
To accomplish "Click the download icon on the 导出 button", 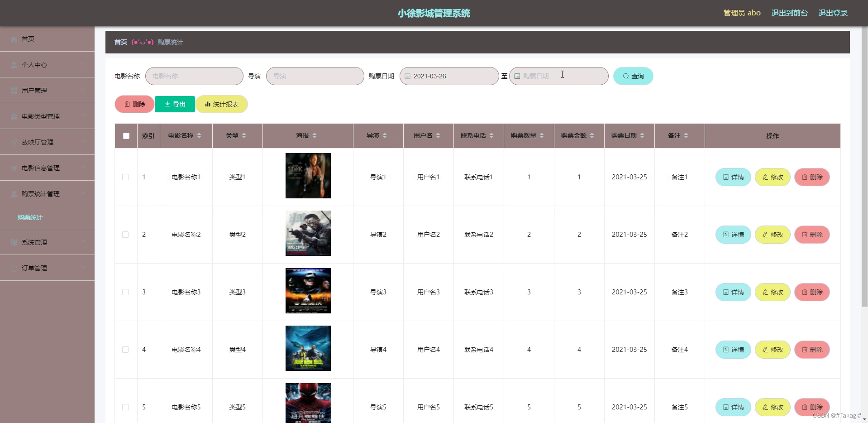I will click(x=166, y=104).
